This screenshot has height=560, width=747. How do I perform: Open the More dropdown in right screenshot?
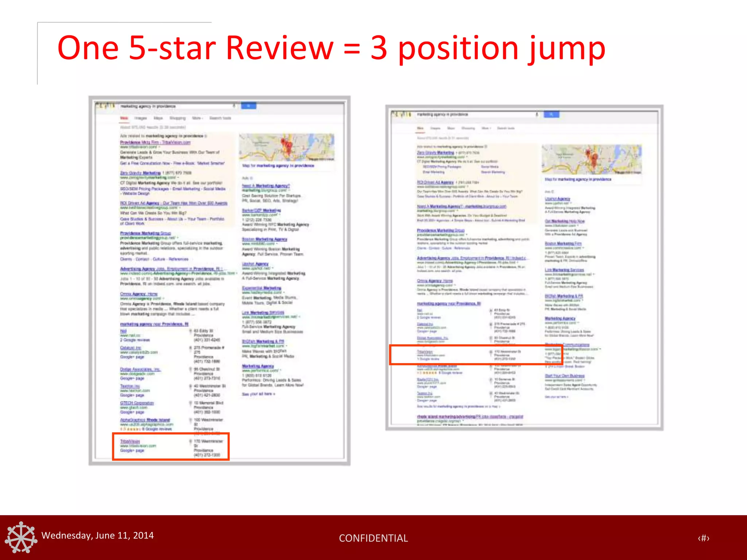pyautogui.click(x=486, y=128)
